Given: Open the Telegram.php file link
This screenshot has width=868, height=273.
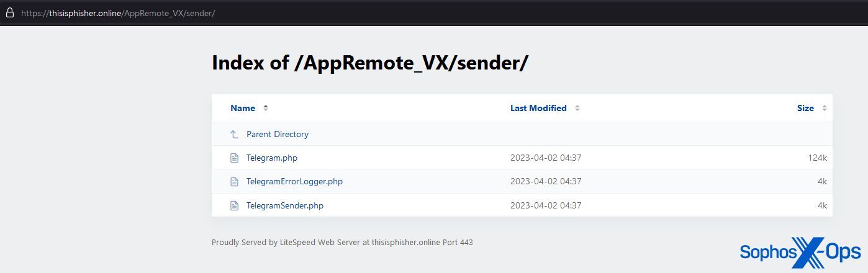Looking at the screenshot, I should pyautogui.click(x=272, y=158).
